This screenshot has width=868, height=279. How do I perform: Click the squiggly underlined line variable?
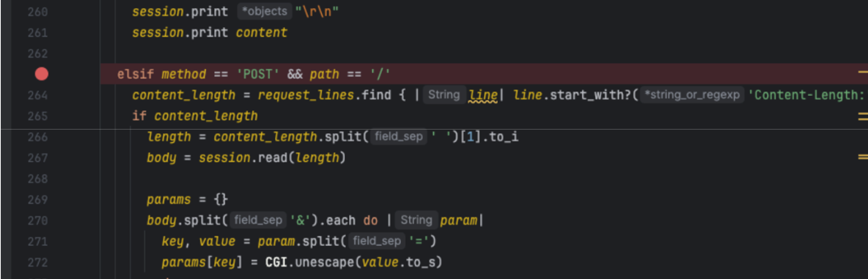point(482,96)
